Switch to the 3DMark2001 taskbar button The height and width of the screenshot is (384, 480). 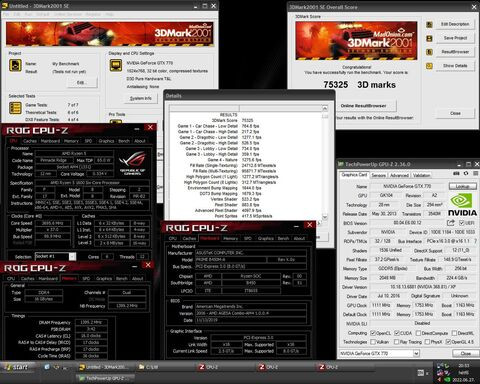pos(103,367)
